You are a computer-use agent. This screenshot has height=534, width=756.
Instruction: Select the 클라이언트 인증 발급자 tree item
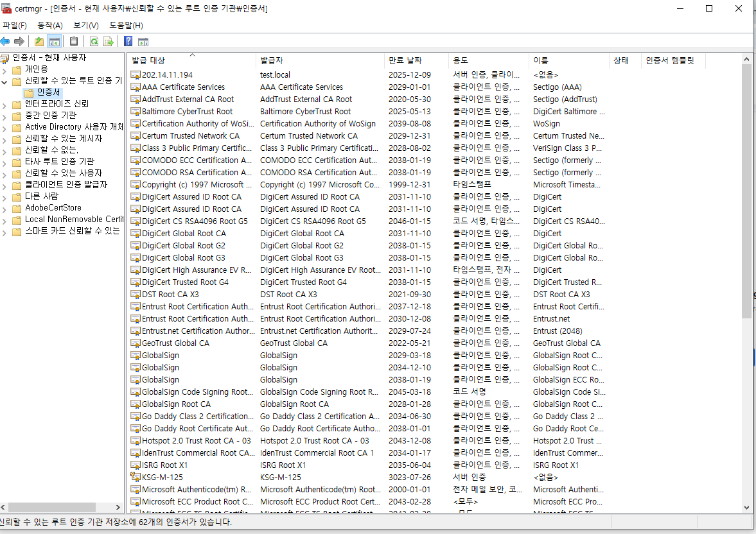[66, 185]
